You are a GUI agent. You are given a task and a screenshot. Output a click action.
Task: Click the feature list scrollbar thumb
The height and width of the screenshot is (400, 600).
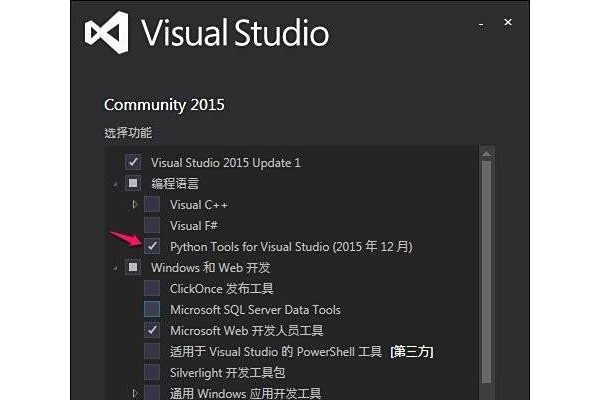click(486, 271)
